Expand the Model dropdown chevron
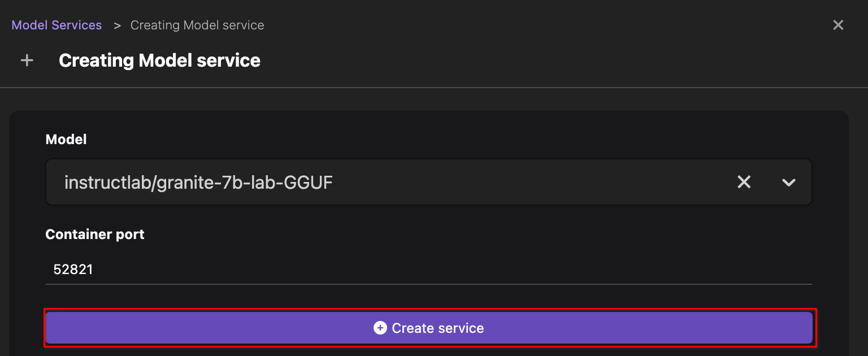Screen dimensions: 868x356 (788, 182)
